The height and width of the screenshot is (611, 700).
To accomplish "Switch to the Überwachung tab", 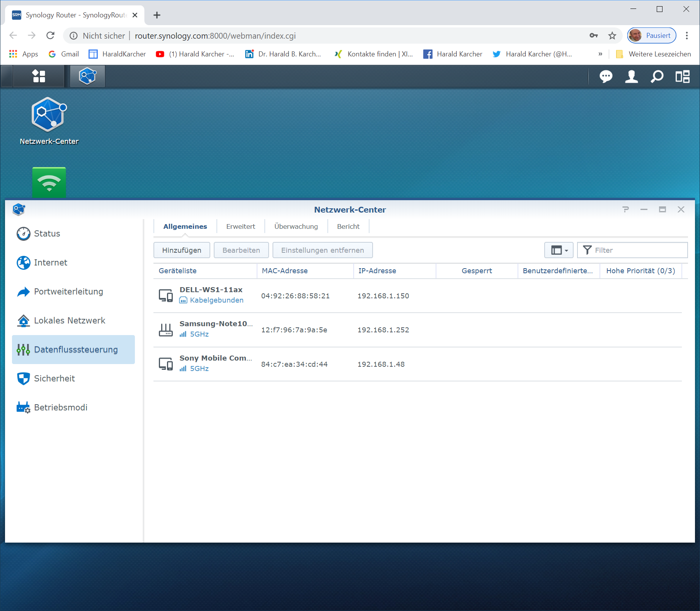I will (296, 226).
